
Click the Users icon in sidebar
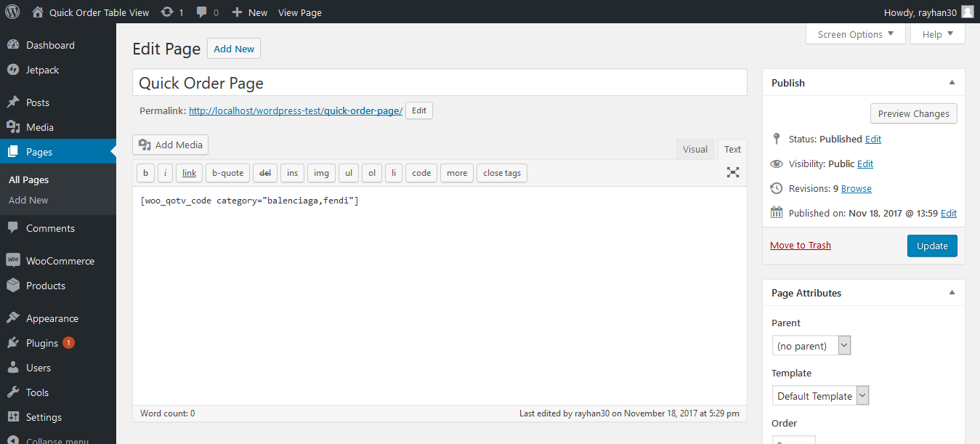tap(13, 368)
